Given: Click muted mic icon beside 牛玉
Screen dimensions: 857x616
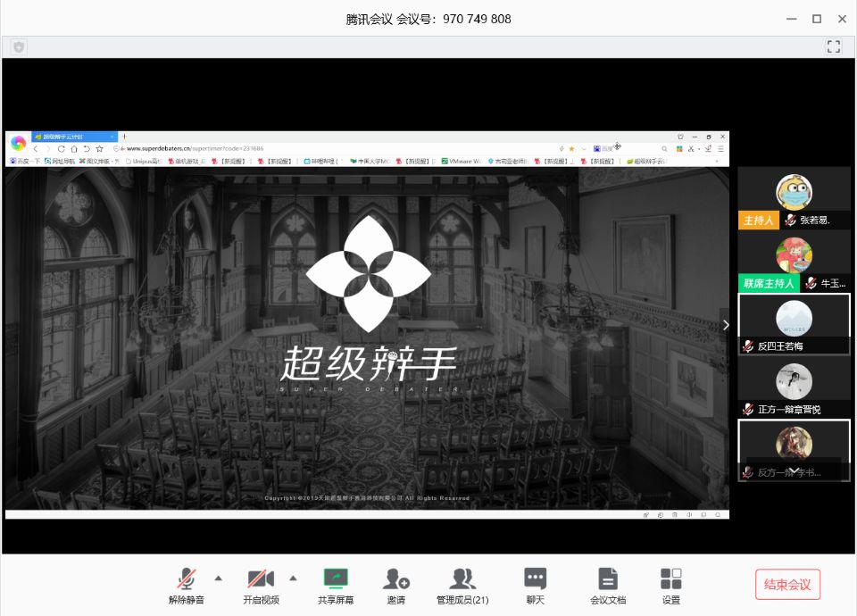Looking at the screenshot, I should point(811,283).
